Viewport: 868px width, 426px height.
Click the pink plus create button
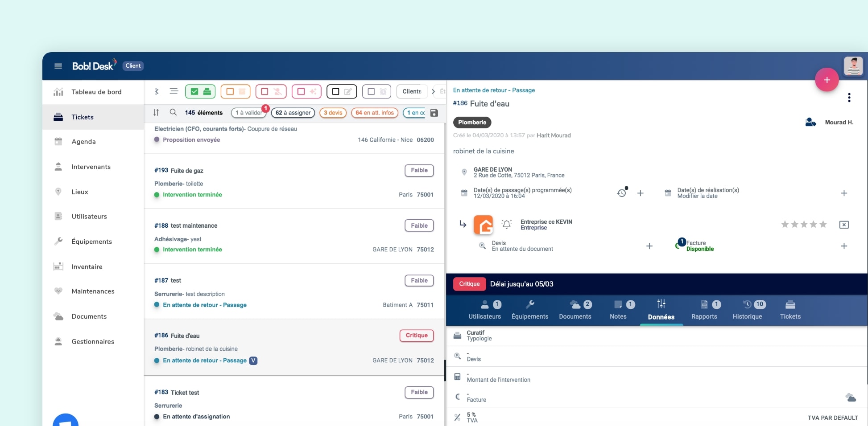tap(827, 80)
